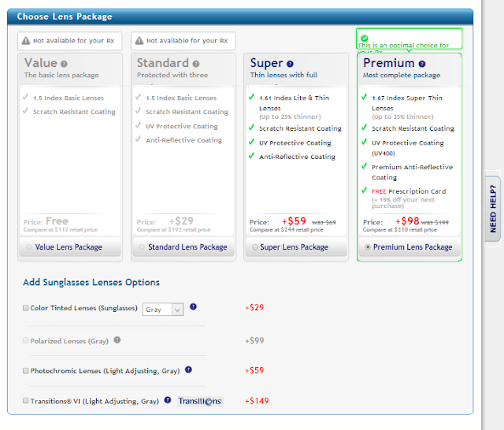Viewport: 504px width, 430px height.
Task: Open the Premium package info tooltip icon
Action: (x=422, y=64)
